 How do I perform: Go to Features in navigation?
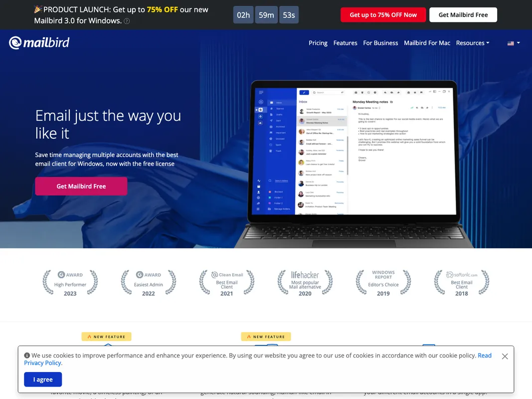345,43
